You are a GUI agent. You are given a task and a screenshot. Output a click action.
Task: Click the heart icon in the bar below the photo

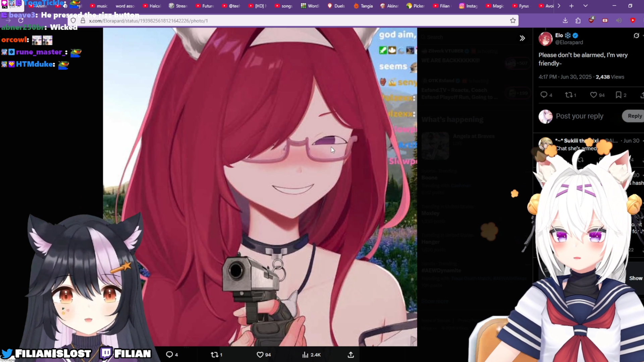click(264, 355)
